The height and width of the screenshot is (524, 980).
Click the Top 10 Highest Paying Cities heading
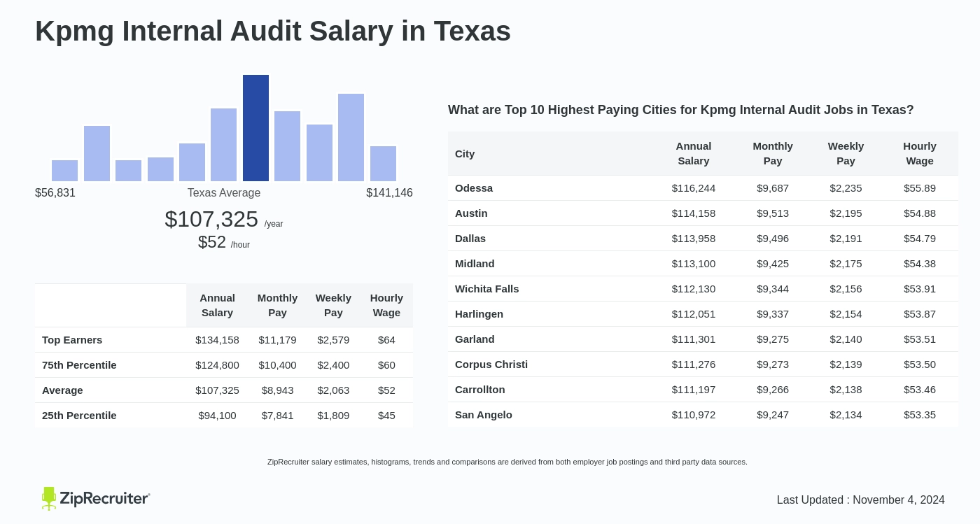[x=681, y=110]
